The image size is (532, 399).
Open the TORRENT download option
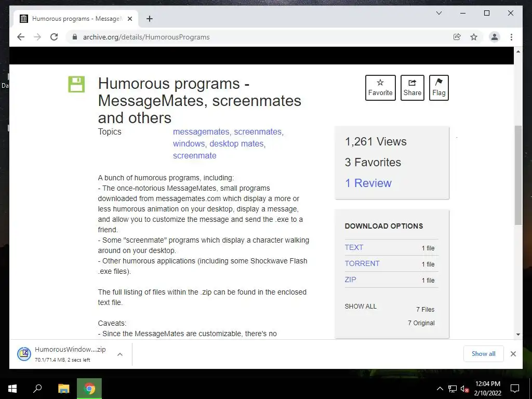pyautogui.click(x=362, y=263)
